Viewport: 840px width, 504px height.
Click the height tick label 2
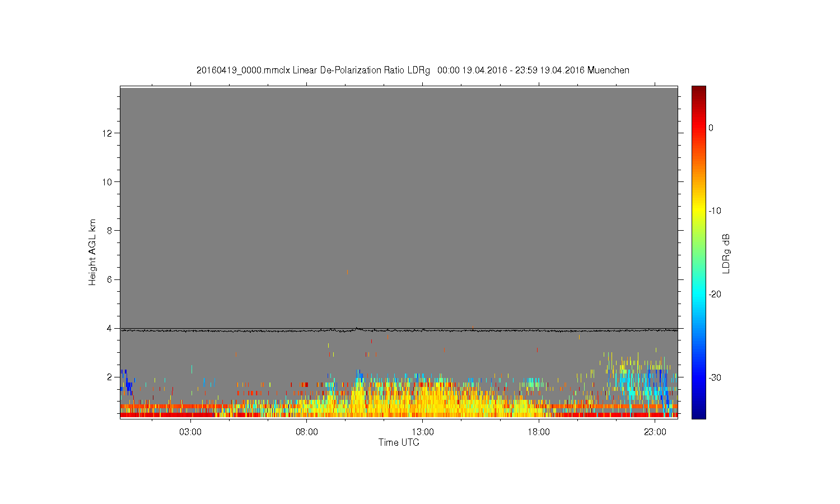110,377
